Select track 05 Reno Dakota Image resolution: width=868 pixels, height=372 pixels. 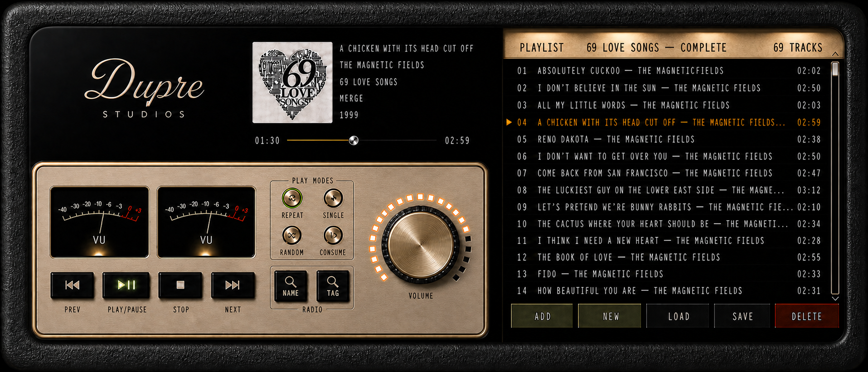(x=669, y=139)
